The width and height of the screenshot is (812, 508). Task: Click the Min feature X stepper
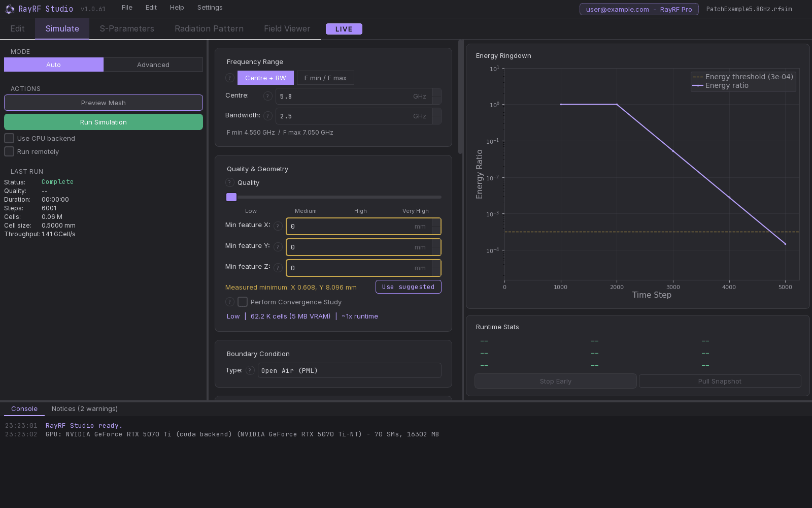[x=436, y=226]
